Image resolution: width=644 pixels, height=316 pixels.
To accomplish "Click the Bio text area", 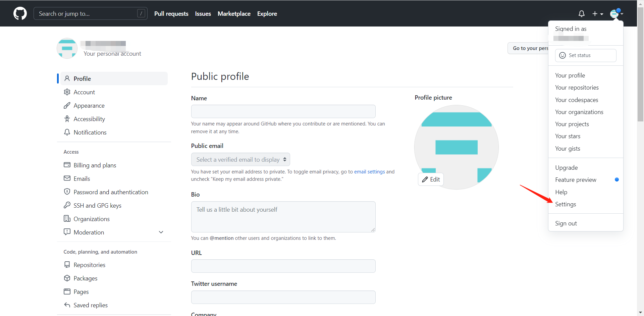I will coord(283,217).
